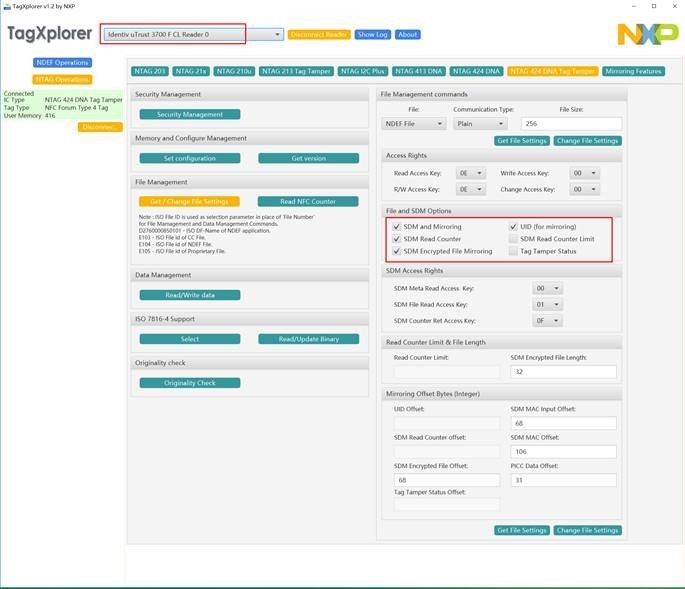Switch to NTAG I2C Plus tab

(x=363, y=71)
